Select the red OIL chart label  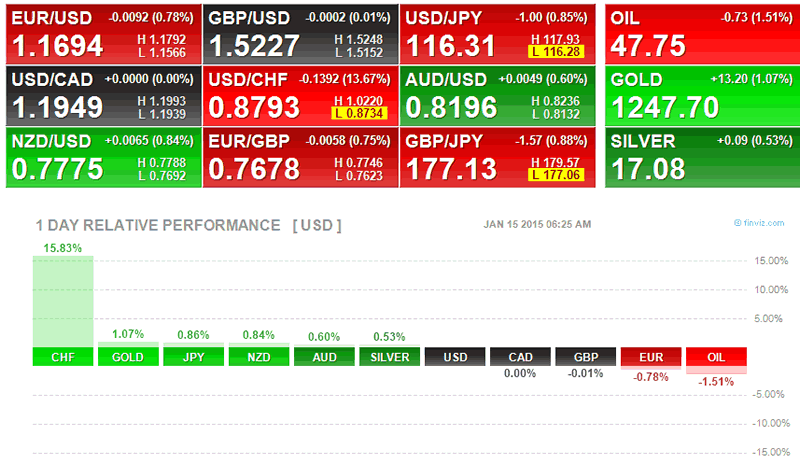(716, 357)
